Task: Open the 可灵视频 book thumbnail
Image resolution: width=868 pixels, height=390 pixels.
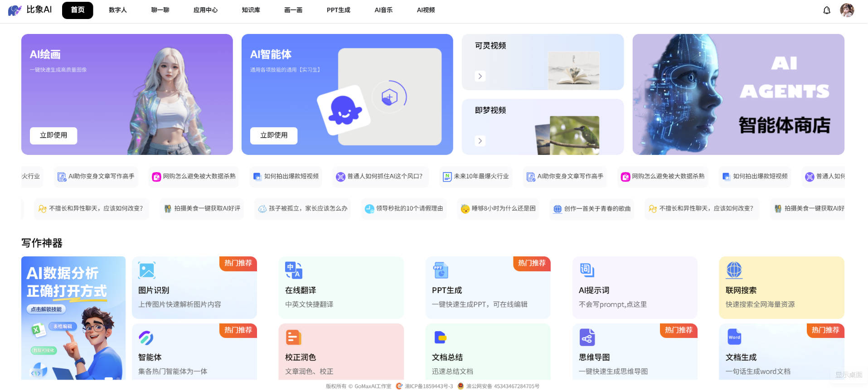Action: (x=574, y=70)
